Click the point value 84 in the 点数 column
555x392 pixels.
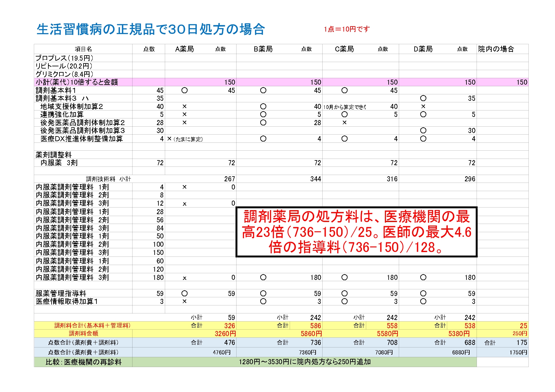point(160,228)
